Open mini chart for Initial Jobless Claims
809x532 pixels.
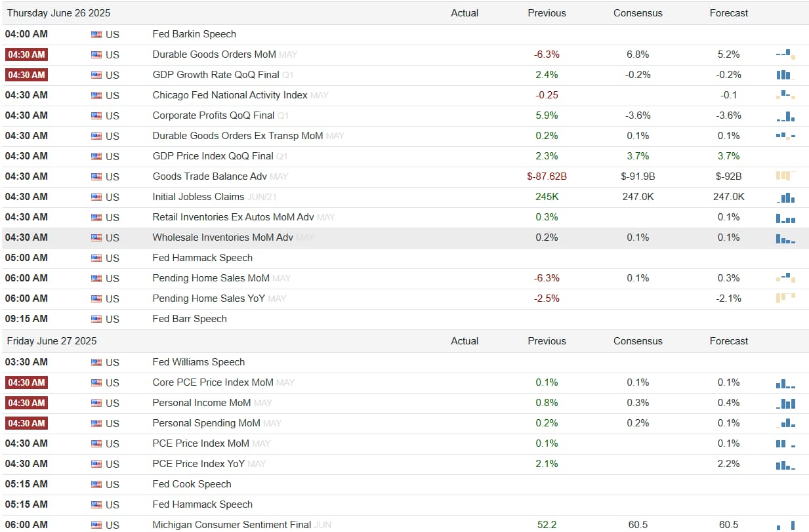[785, 197]
